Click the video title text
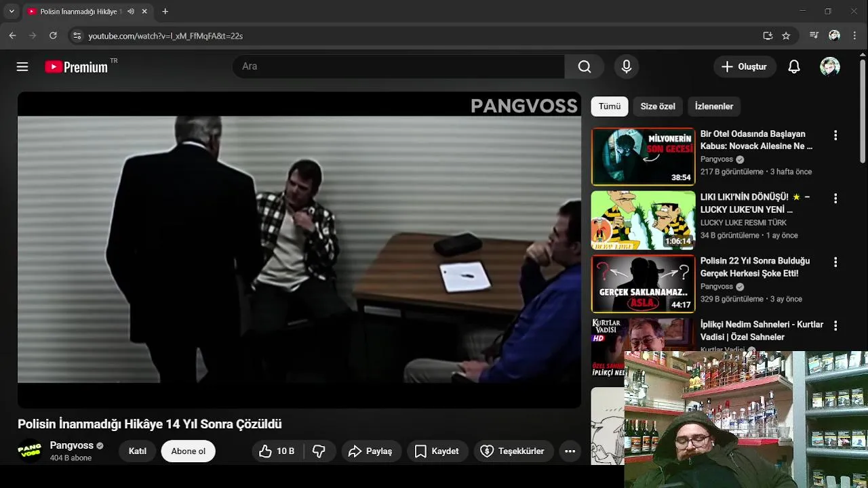The width and height of the screenshot is (868, 488). pyautogui.click(x=149, y=424)
